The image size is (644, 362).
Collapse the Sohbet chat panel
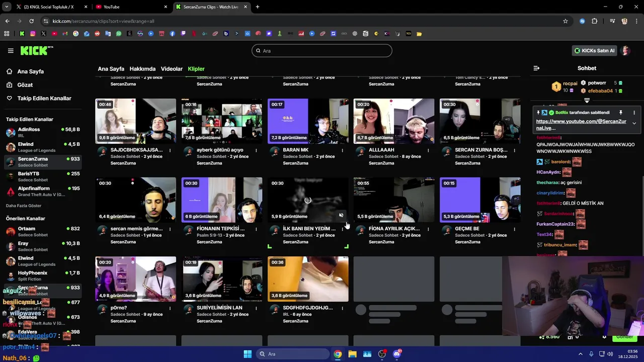point(536,68)
